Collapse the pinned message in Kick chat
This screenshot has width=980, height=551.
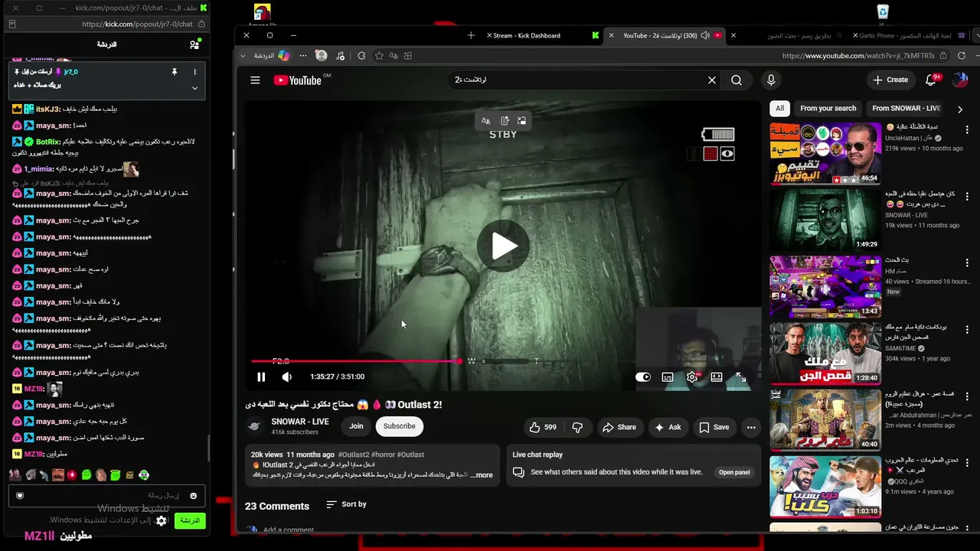coord(194,88)
